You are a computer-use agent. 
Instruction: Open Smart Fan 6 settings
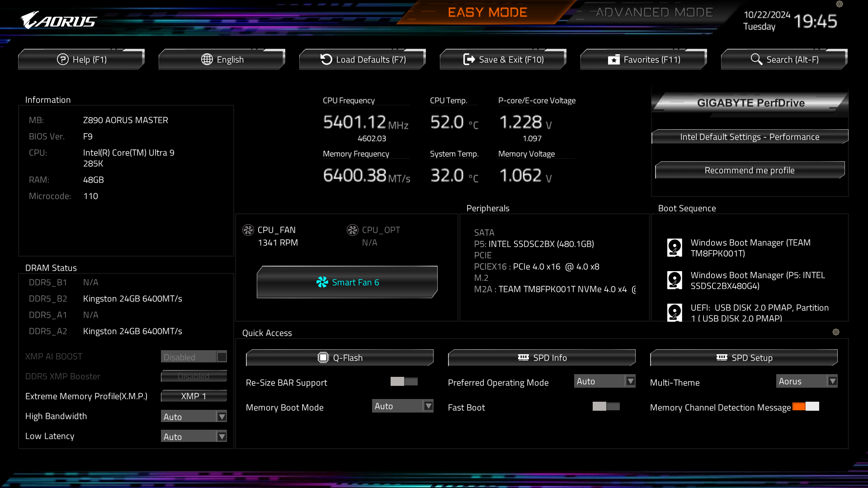347,282
